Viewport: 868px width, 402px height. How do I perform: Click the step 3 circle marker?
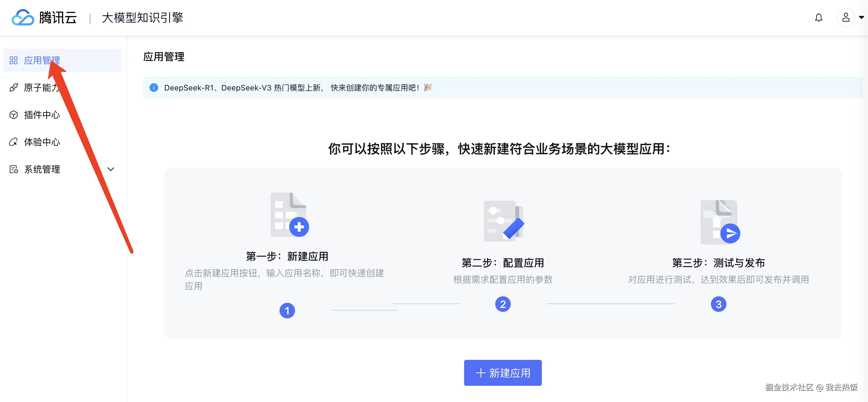pos(718,304)
